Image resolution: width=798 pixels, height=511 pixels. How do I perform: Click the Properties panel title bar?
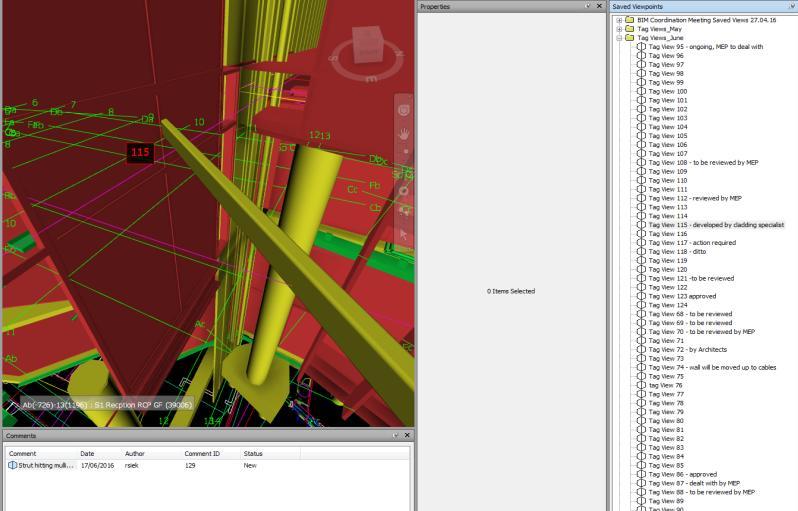(511, 6)
